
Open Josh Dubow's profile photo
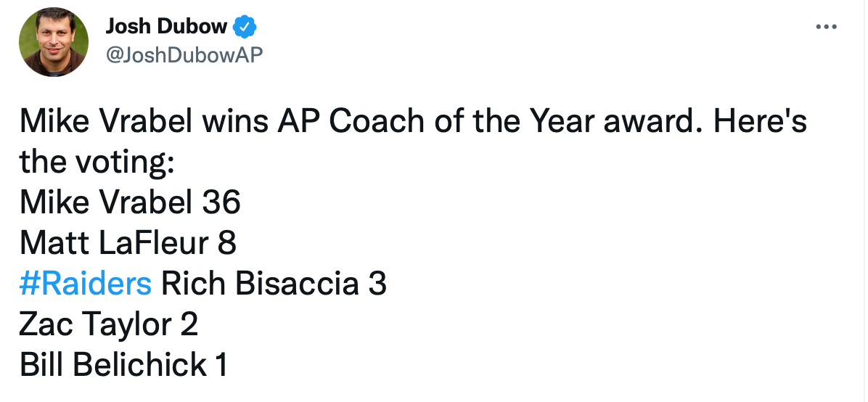tap(54, 42)
